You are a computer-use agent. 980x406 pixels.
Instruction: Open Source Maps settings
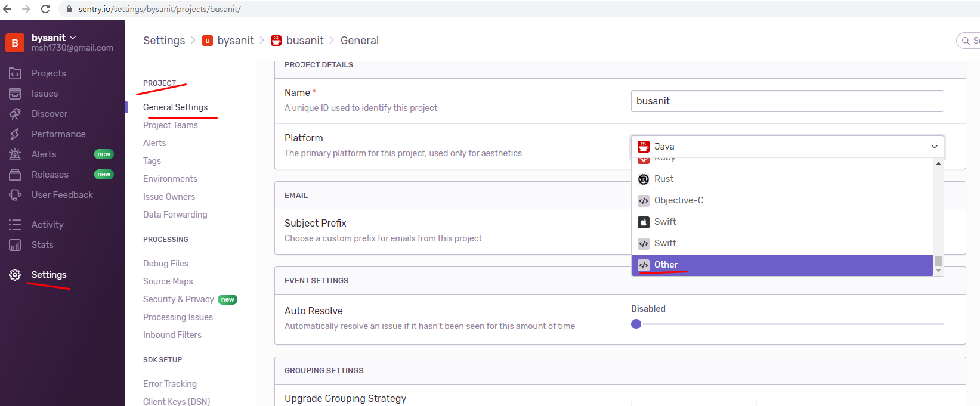click(168, 281)
